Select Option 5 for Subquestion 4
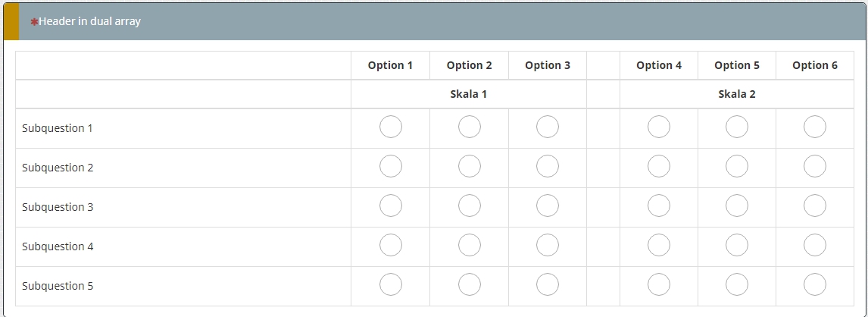 tap(737, 246)
